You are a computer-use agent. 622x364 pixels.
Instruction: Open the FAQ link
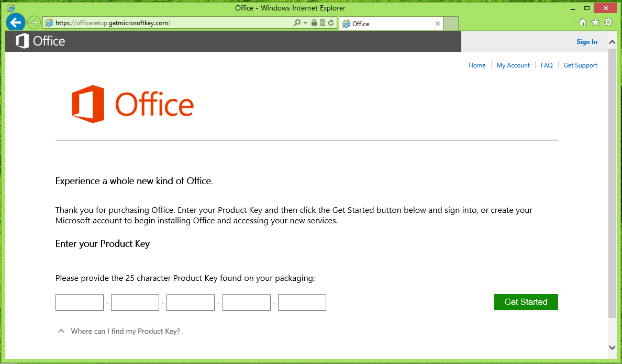pos(547,65)
